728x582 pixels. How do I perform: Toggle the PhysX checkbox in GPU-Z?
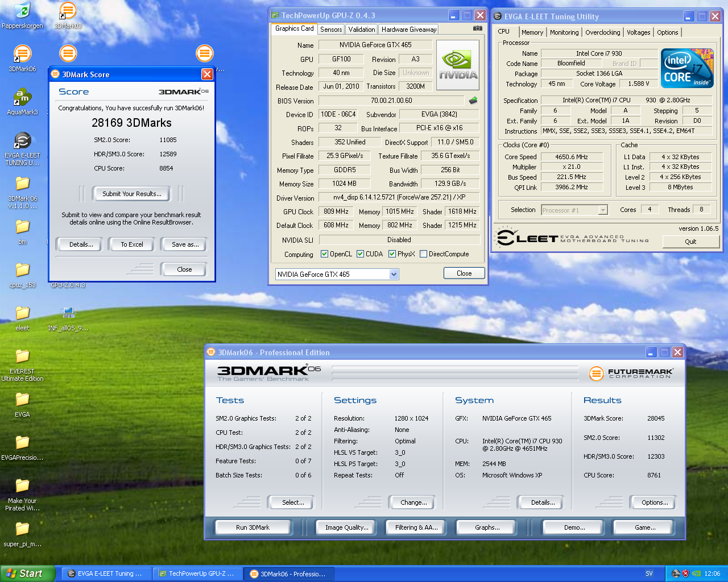coord(392,254)
